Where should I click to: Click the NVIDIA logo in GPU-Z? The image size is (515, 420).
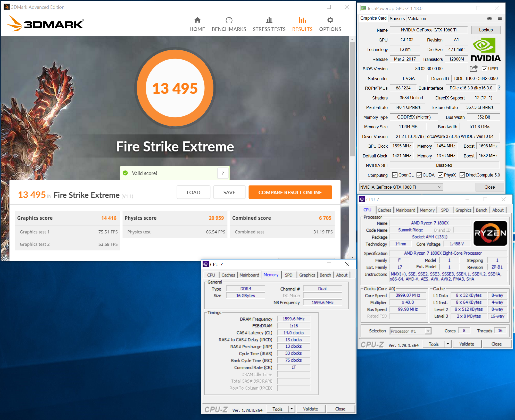pyautogui.click(x=486, y=49)
